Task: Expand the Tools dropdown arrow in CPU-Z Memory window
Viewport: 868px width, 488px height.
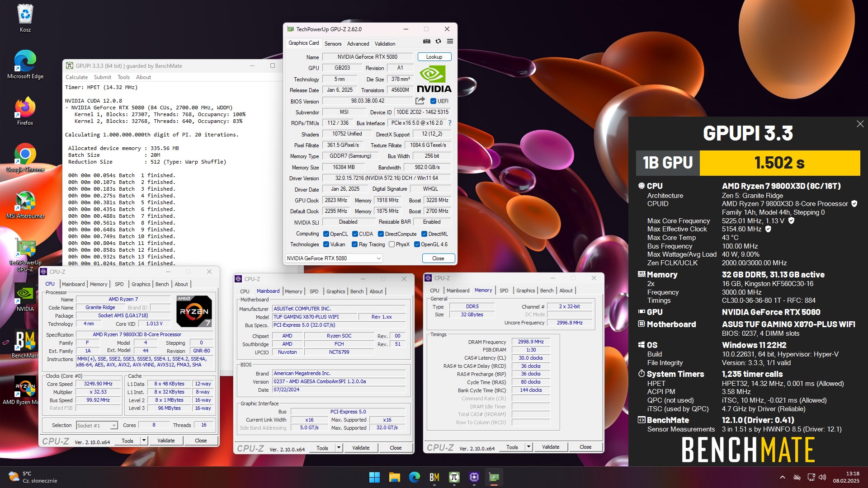Action: pyautogui.click(x=528, y=447)
